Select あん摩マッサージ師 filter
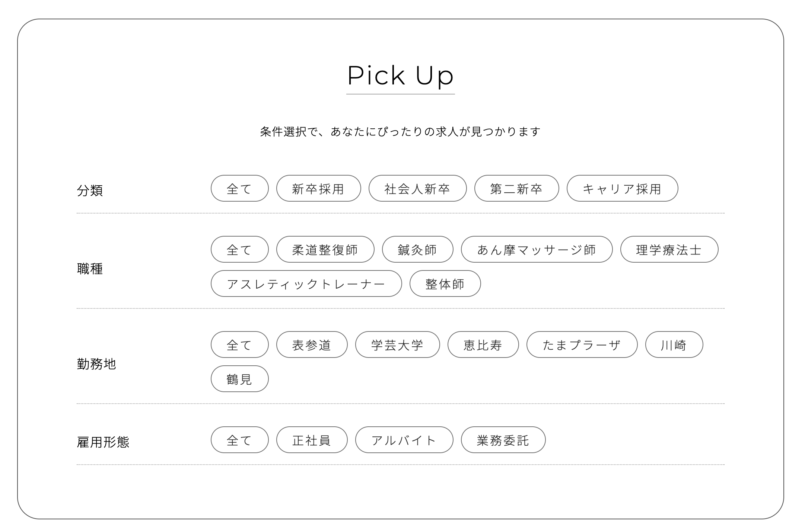 click(537, 250)
